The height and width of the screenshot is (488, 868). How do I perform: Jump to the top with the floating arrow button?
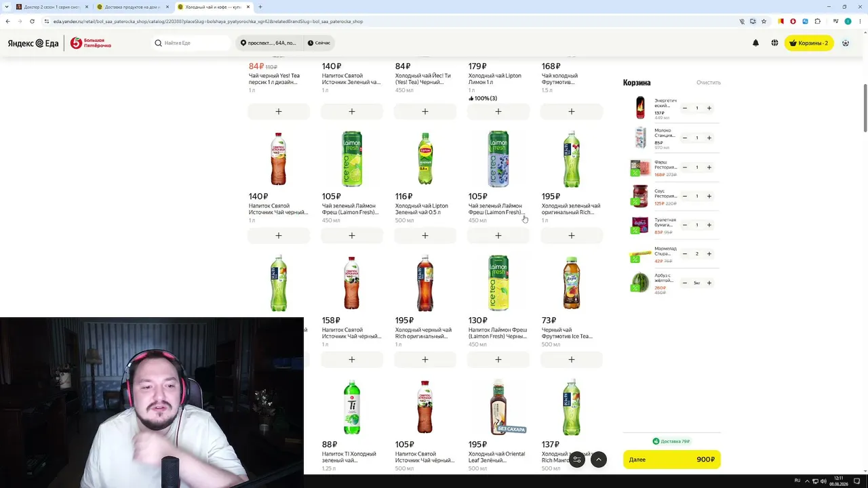(599, 460)
